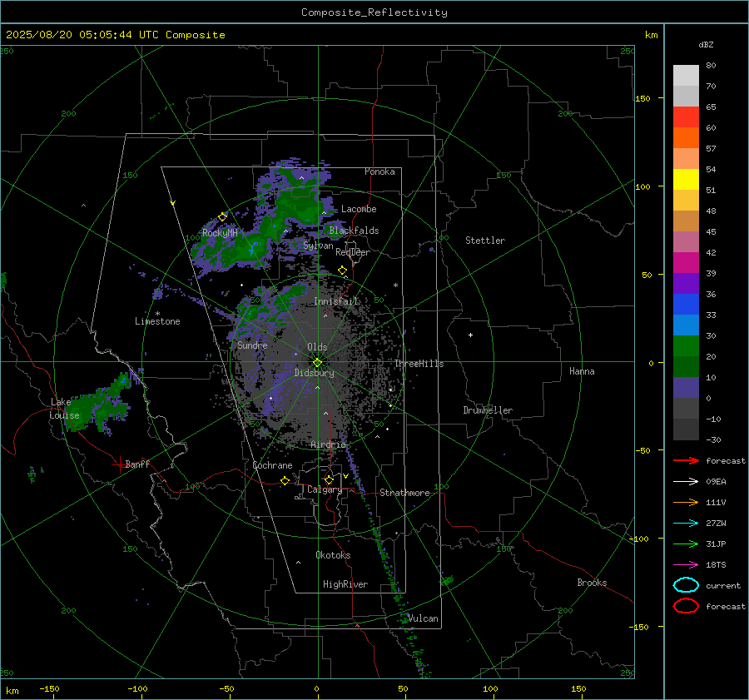Click the Drumheller city label

[x=488, y=410]
